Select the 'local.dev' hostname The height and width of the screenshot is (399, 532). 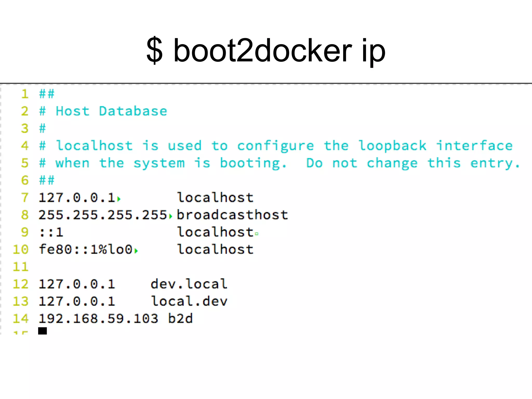(189, 301)
